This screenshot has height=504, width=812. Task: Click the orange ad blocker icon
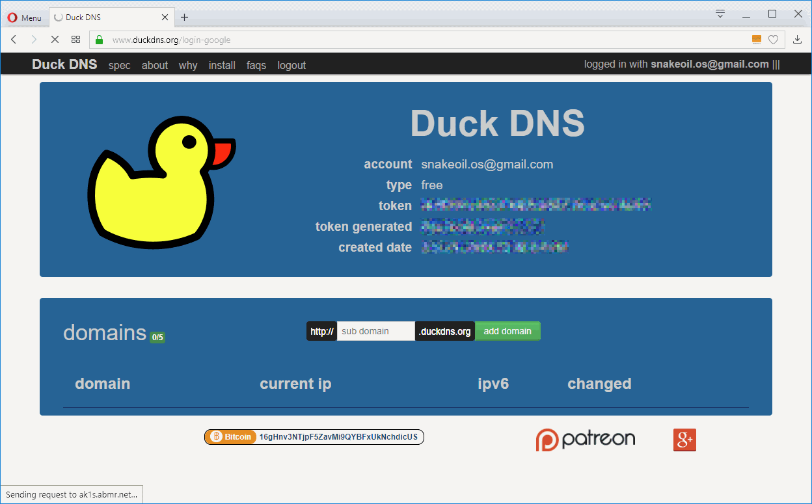(x=756, y=40)
